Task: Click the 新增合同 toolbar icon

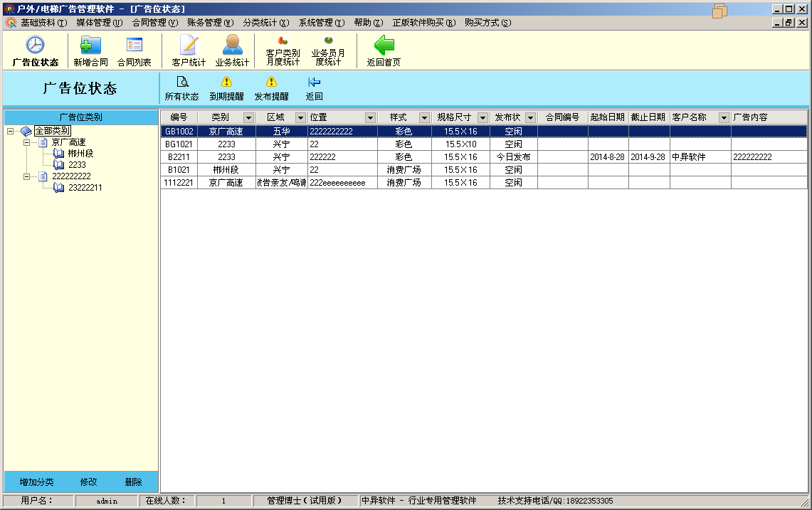Action: 90,46
